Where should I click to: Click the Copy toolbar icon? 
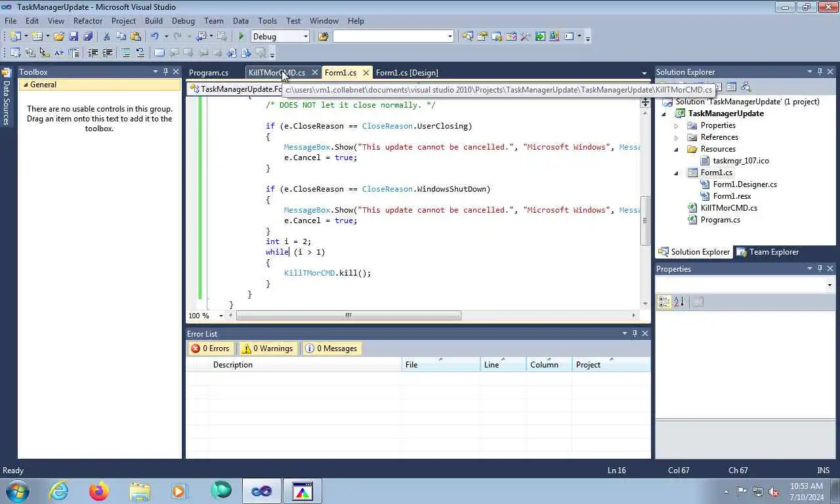(121, 37)
